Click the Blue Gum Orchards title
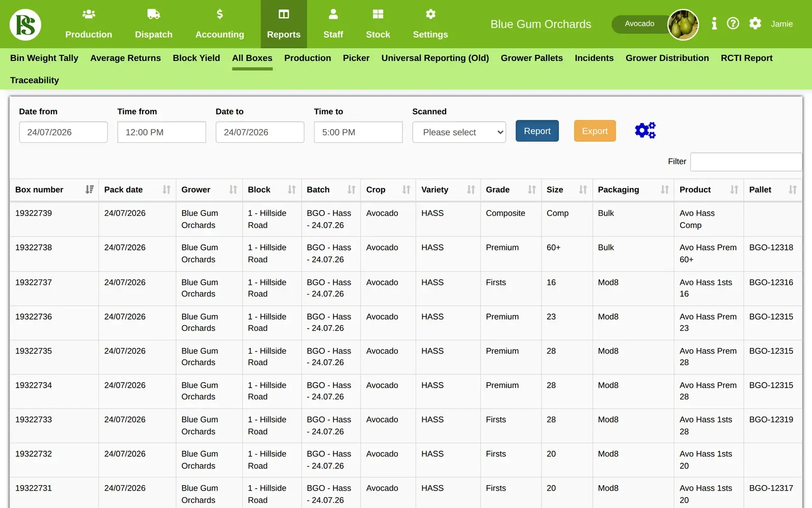Viewport: 812px width, 508px height. point(541,24)
